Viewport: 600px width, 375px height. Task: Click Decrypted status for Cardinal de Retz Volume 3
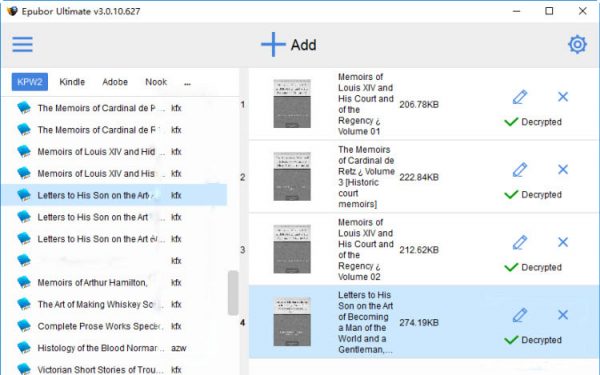533,195
